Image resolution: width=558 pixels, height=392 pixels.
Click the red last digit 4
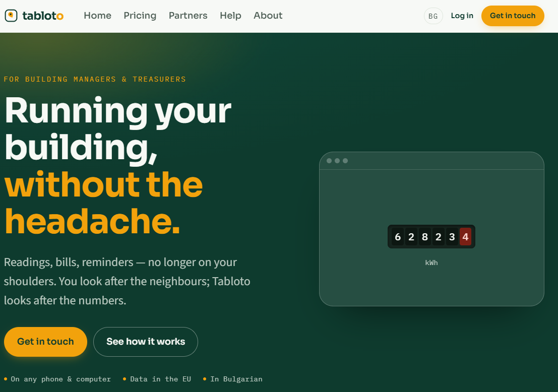pos(465,236)
